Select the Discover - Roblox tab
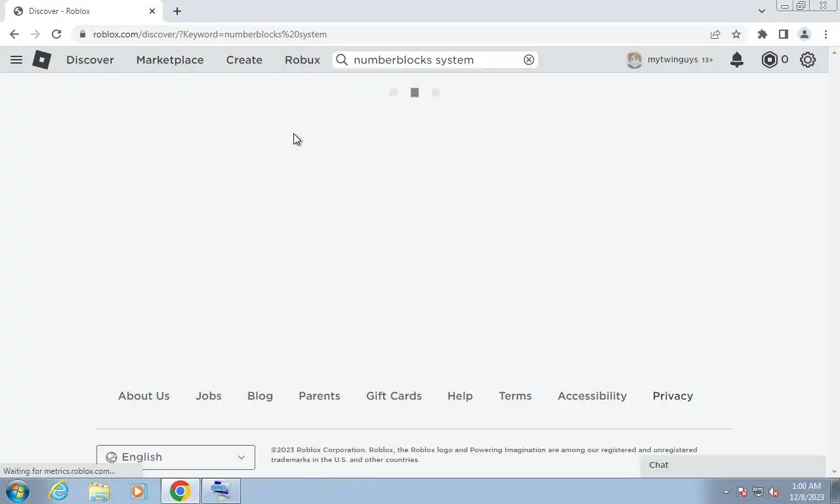 tap(83, 11)
